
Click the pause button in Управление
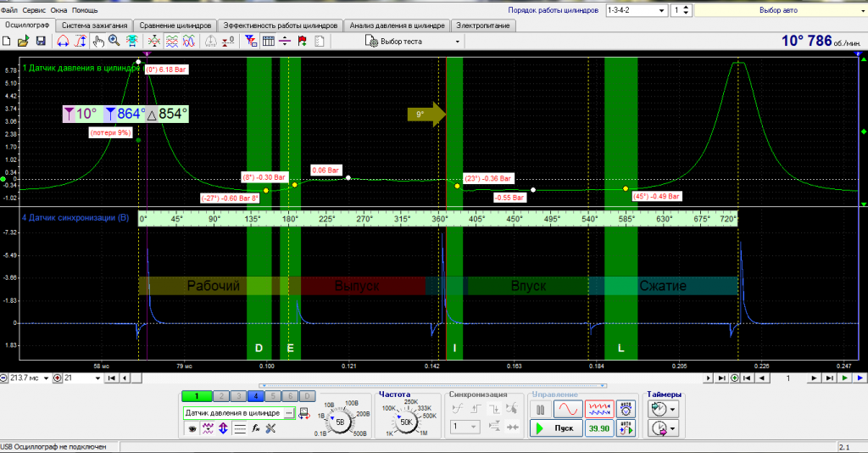pyautogui.click(x=540, y=410)
